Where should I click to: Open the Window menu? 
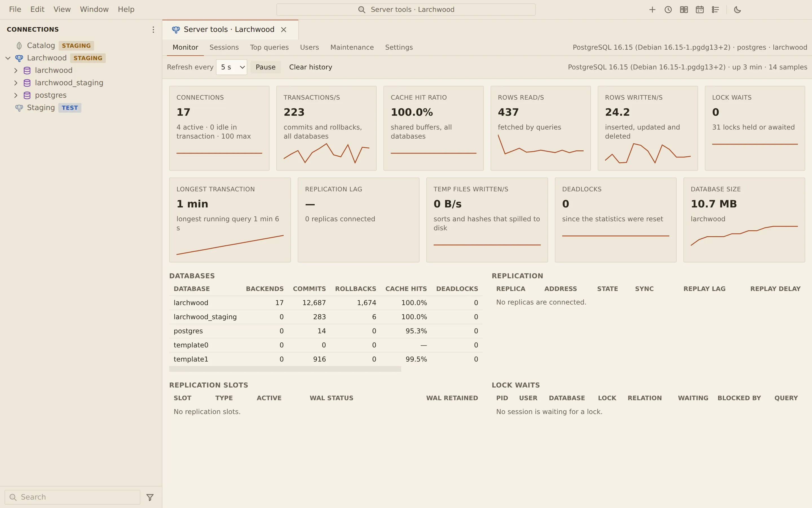point(94,9)
